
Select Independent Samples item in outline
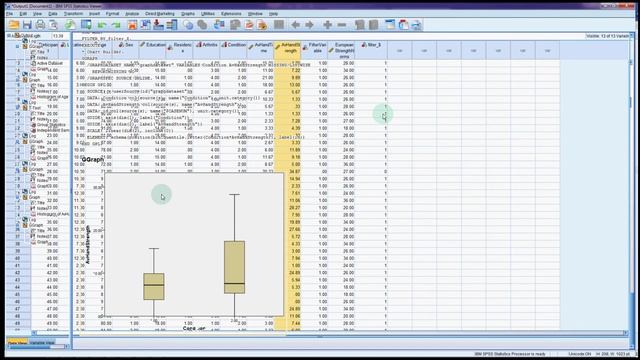53,130
